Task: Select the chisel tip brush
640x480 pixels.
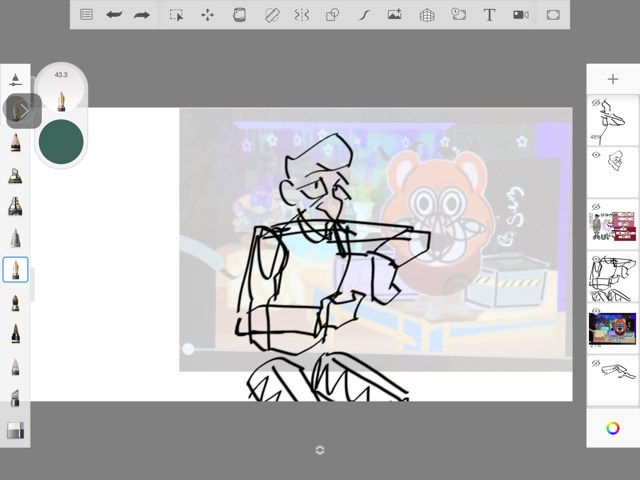Action: 15,398
